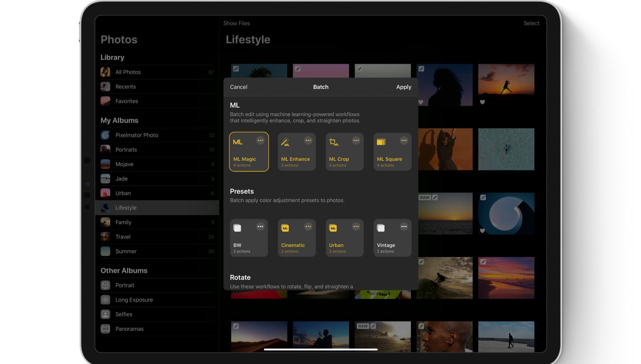Viewport: 641px width, 364px height.
Task: Click the linked badge on first photo
Action: tap(236, 69)
